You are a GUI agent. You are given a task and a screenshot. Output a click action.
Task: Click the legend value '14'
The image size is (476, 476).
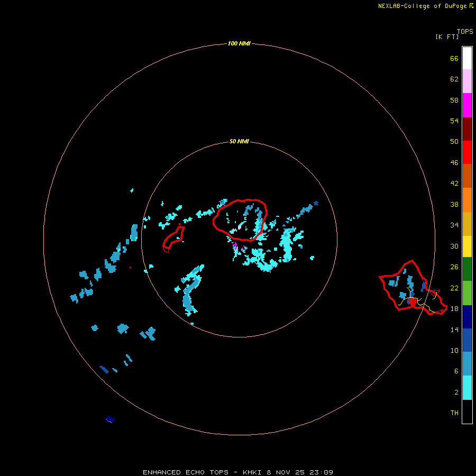454,329
